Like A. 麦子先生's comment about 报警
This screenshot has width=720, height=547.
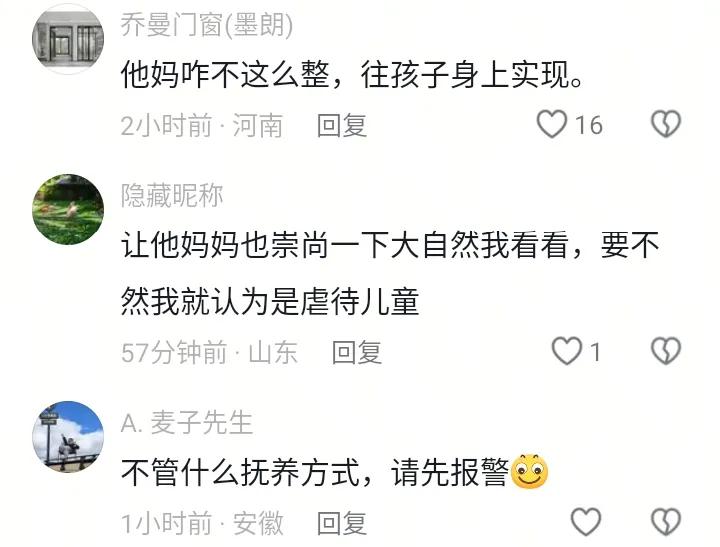pos(586,522)
